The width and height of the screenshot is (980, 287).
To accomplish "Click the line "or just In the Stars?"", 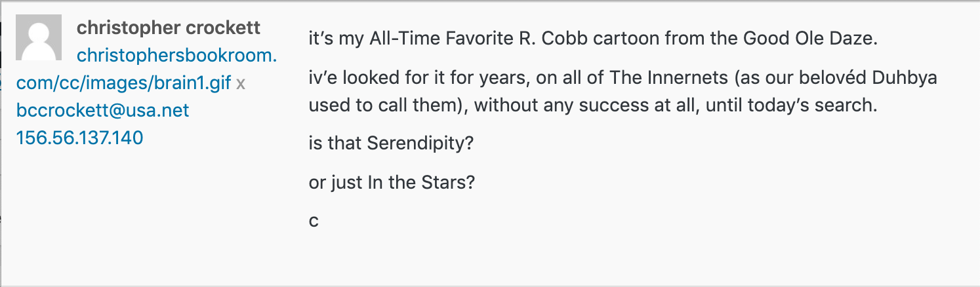I will click(x=392, y=182).
